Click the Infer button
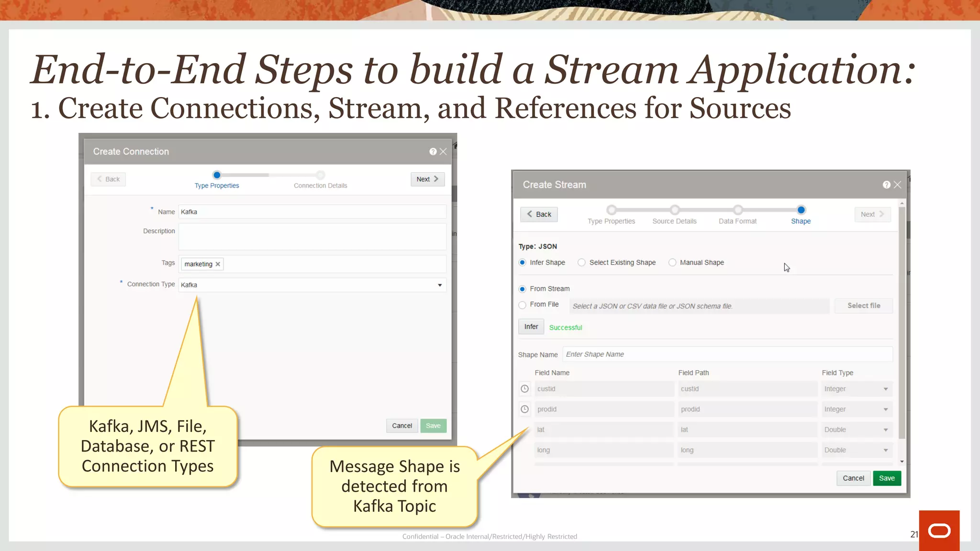Image resolution: width=980 pixels, height=551 pixels. 531,327
